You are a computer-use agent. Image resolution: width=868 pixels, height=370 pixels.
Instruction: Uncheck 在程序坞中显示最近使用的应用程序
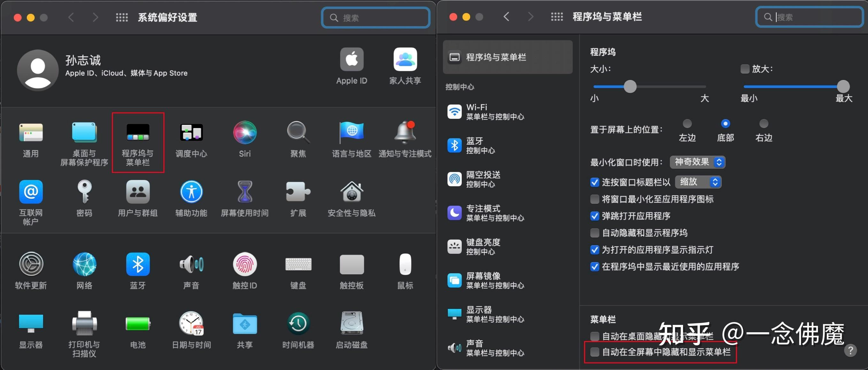[595, 266]
